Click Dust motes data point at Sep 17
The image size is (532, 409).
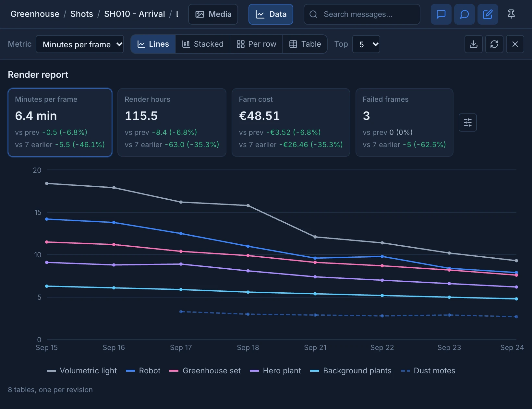click(x=181, y=312)
